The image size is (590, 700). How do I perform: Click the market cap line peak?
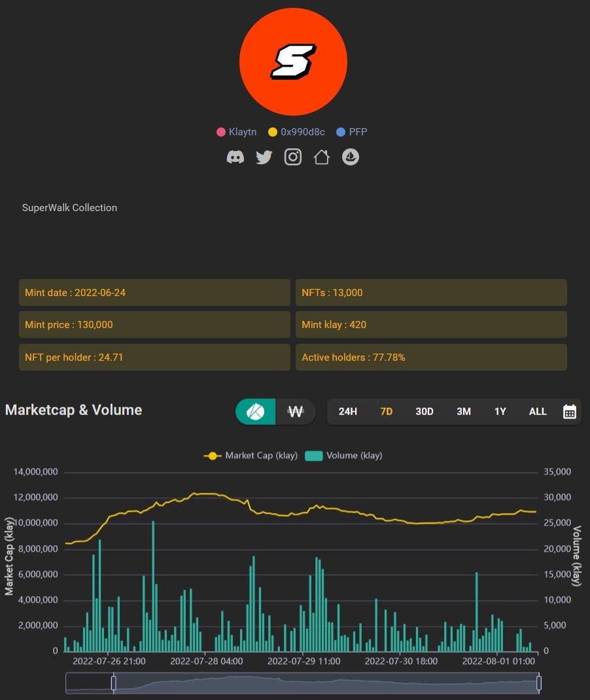[194, 493]
